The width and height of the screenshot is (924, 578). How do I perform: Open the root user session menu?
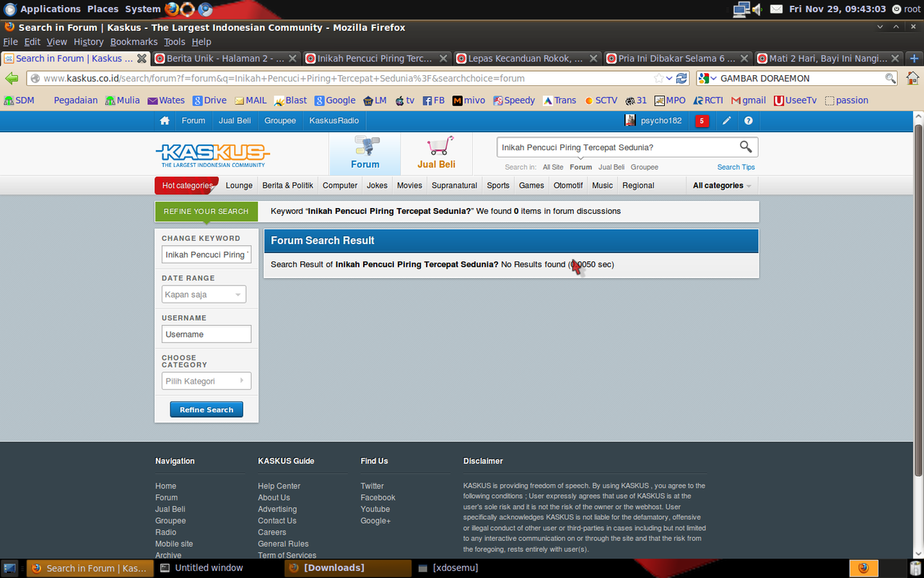(x=907, y=9)
